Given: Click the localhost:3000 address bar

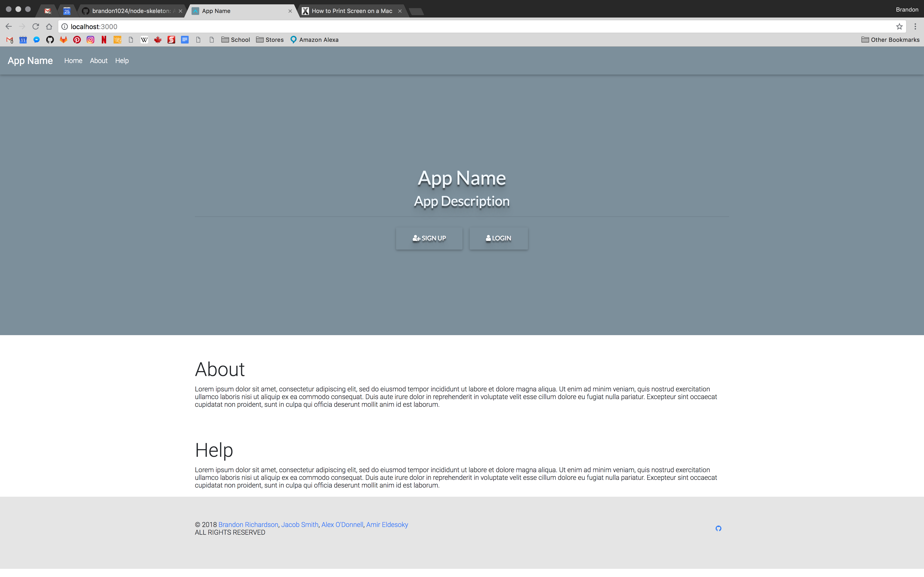Looking at the screenshot, I should pos(458,27).
